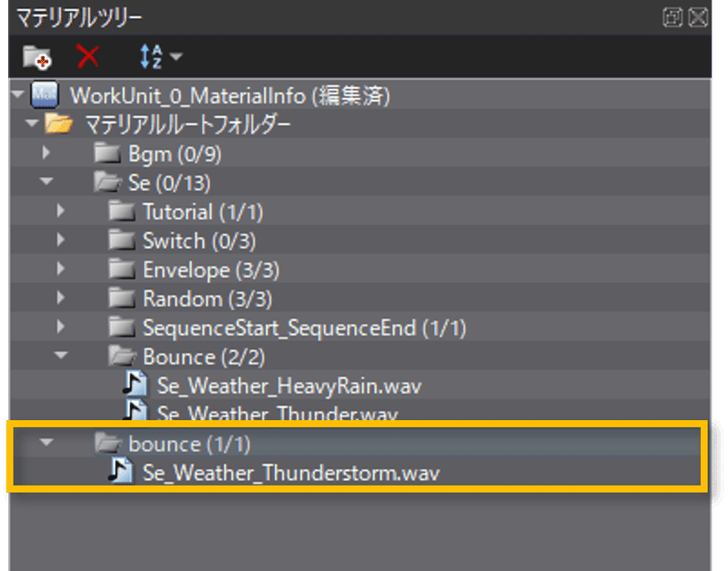The width and height of the screenshot is (728, 571).
Task: Select Se_Weather_Thunder.wav file name
Action: point(278,413)
